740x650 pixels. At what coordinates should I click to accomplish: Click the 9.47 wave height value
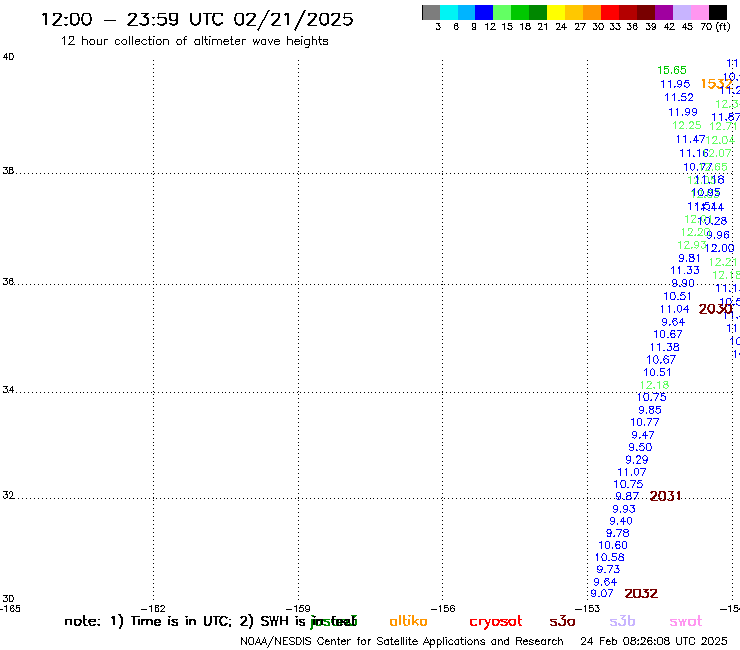tap(643, 435)
